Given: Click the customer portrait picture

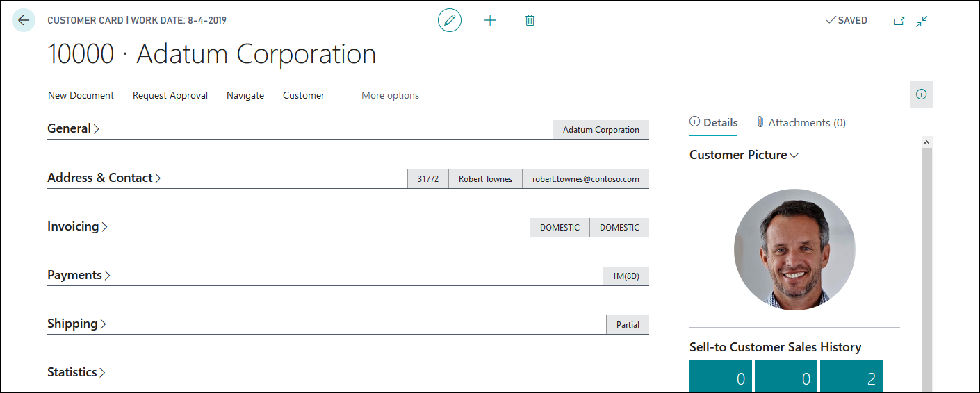Looking at the screenshot, I should [x=794, y=249].
